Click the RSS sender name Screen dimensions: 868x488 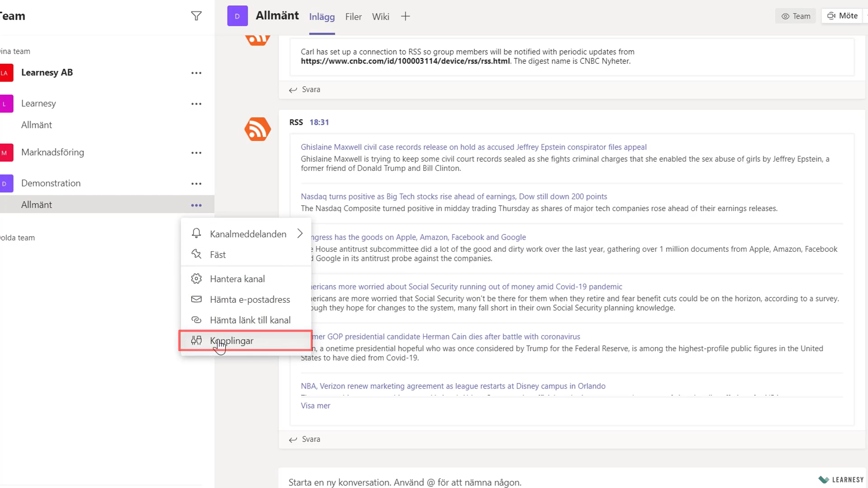click(x=296, y=122)
